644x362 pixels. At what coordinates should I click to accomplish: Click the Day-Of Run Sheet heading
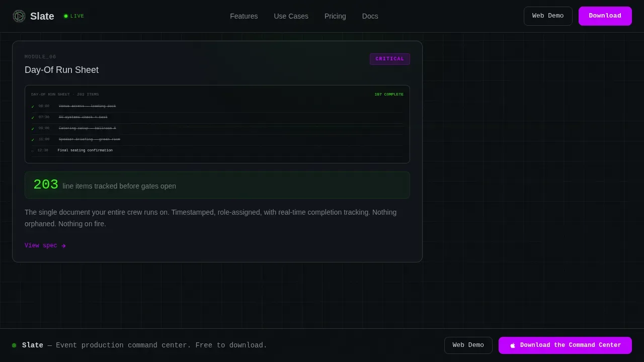click(62, 70)
